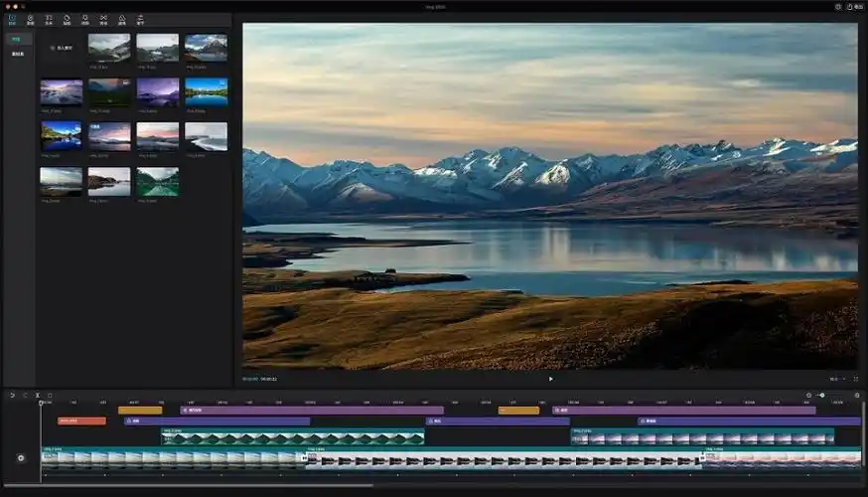Open the Effects panel icon
This screenshot has width=868, height=497.
click(x=85, y=19)
